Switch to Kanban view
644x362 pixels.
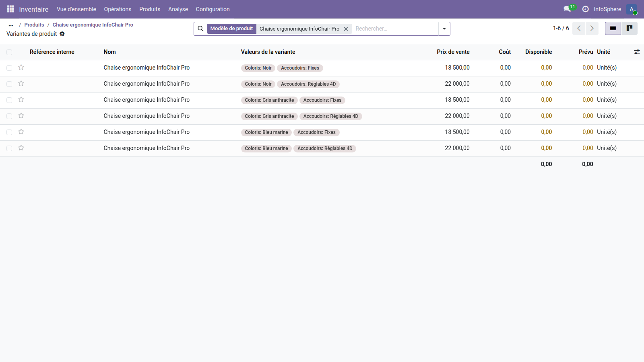pyautogui.click(x=629, y=28)
